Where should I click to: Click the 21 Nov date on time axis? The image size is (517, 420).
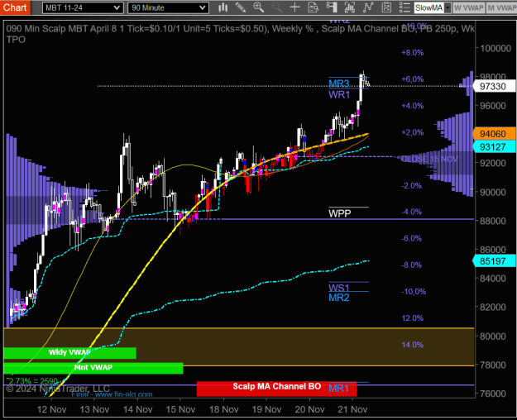click(x=352, y=409)
